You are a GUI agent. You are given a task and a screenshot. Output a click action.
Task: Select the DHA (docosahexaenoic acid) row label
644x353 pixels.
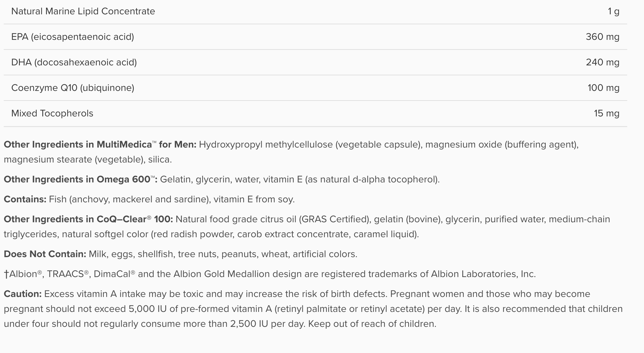[x=74, y=63]
